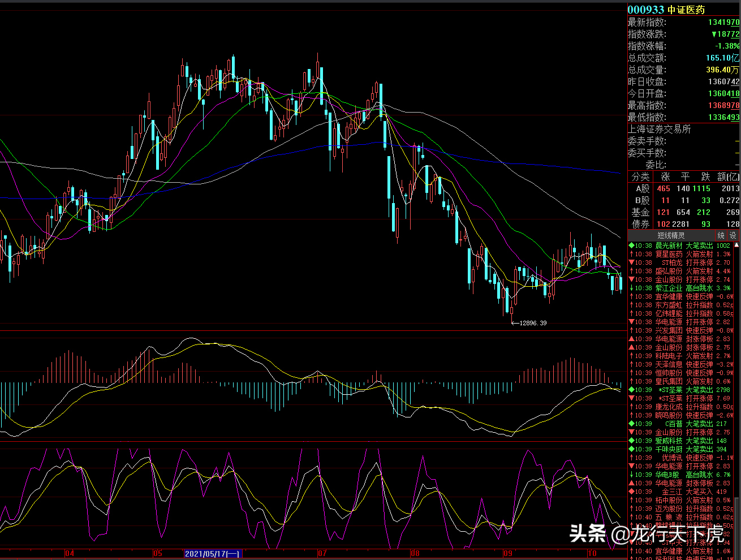This screenshot has height=560, width=741.
Task: Select the 天泽信息 快速反弹 alert row
Action: (680, 364)
